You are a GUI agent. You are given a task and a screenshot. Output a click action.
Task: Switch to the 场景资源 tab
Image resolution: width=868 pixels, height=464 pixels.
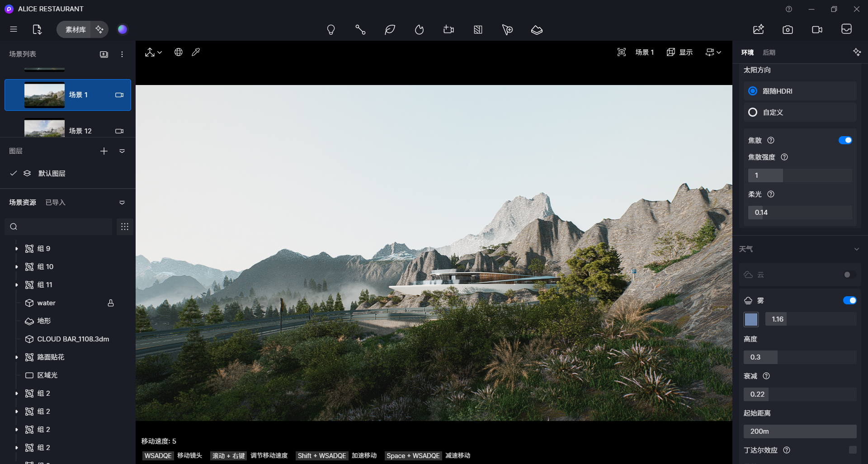click(x=23, y=203)
